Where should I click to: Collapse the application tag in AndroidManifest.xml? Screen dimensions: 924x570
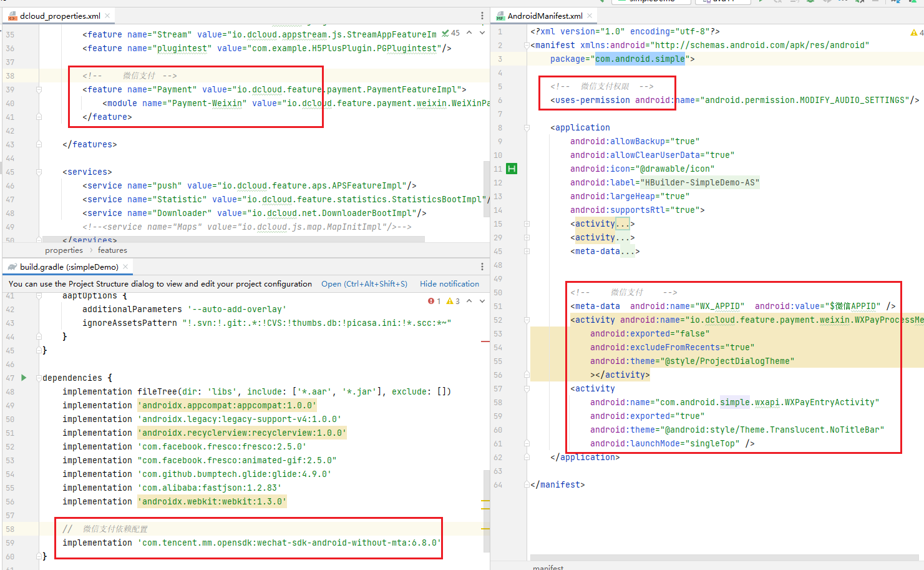click(x=527, y=127)
